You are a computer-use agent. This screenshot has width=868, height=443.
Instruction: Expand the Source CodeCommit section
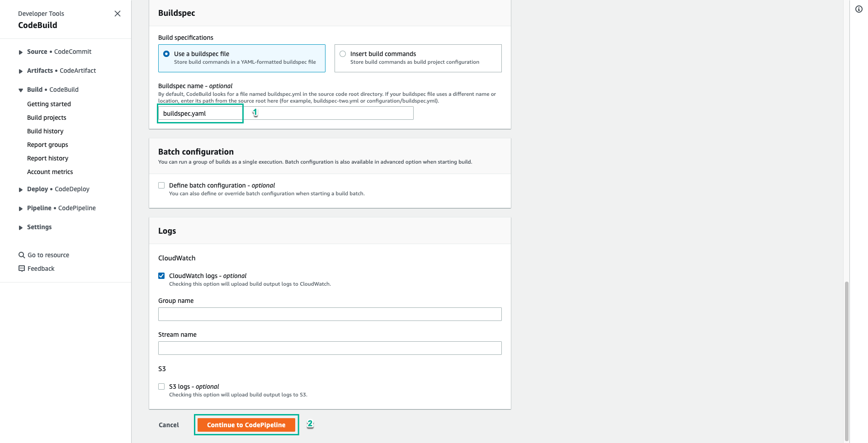tap(21, 52)
